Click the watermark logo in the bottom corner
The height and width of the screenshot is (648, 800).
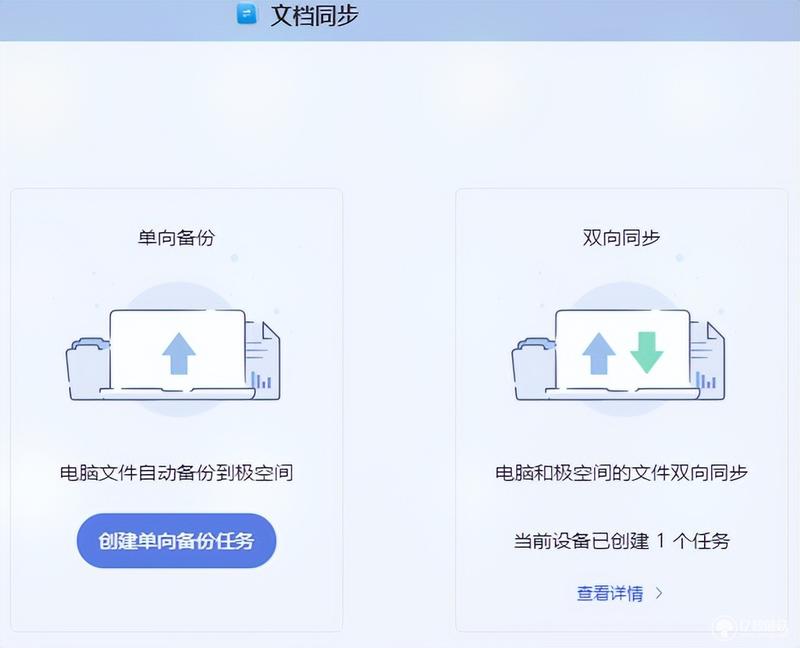click(751, 629)
